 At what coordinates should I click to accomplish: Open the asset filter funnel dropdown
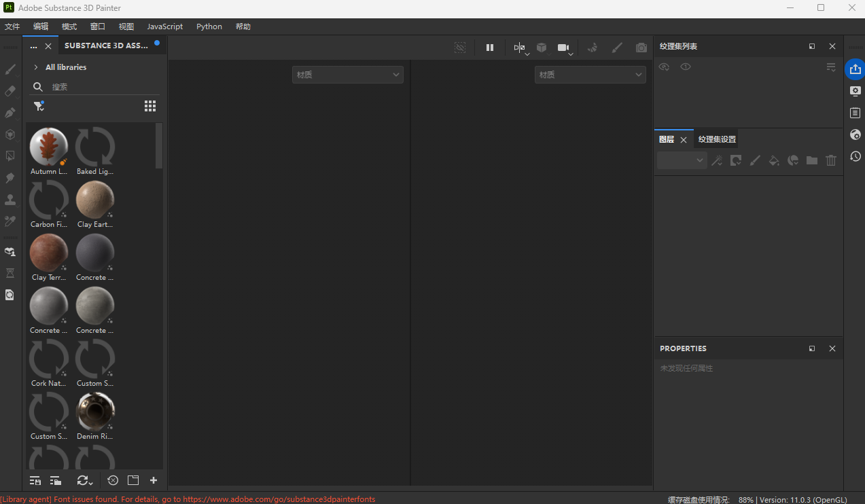[x=39, y=106]
